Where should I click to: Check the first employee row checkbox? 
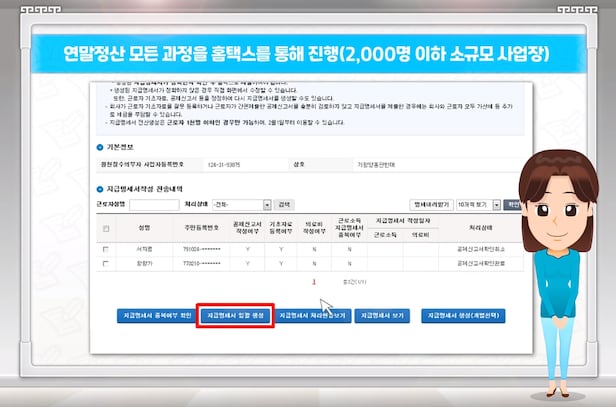(107, 247)
